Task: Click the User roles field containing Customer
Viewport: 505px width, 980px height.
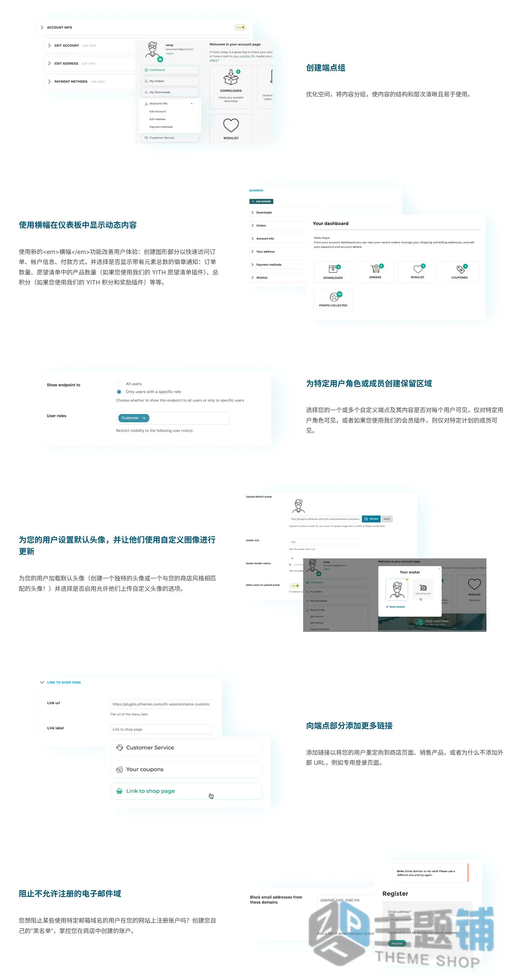Action: point(173,418)
